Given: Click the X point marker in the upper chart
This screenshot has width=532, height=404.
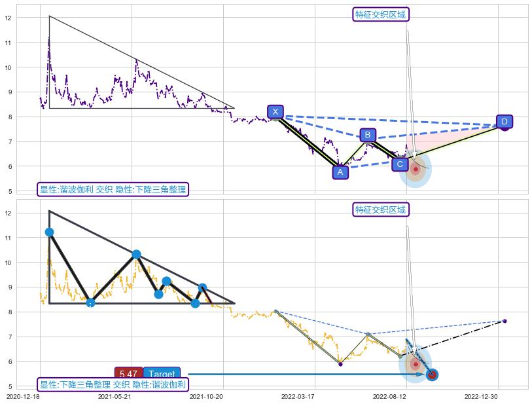Looking at the screenshot, I should pos(275,112).
